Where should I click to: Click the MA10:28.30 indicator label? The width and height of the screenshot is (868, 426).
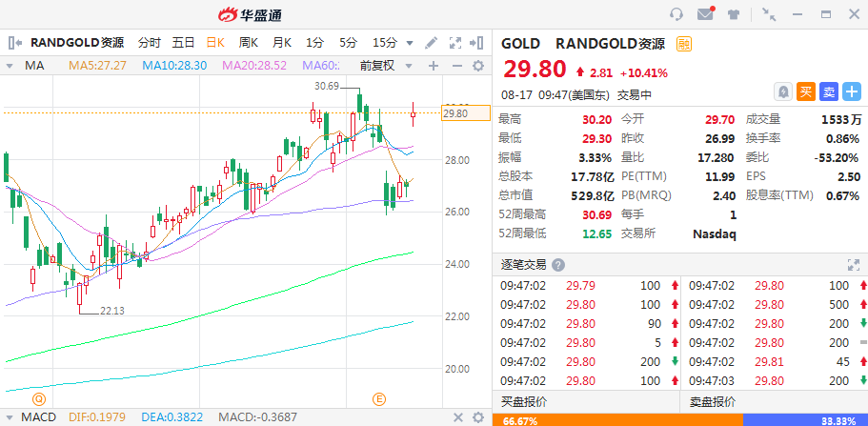174,66
